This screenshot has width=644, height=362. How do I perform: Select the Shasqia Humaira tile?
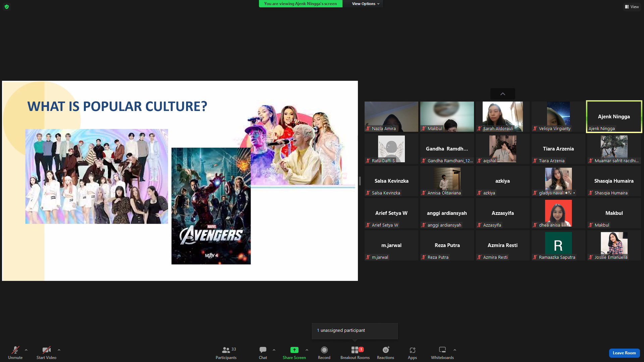pyautogui.click(x=614, y=181)
